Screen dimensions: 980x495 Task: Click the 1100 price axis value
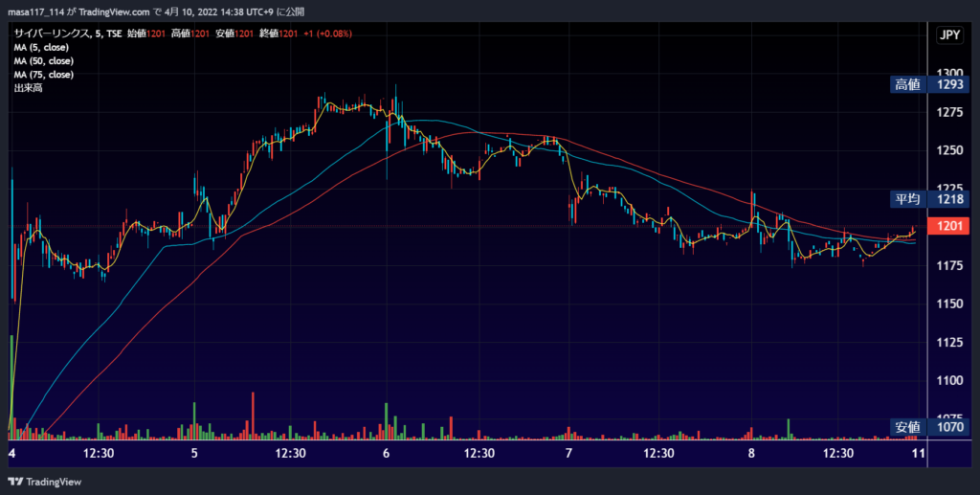click(x=949, y=381)
